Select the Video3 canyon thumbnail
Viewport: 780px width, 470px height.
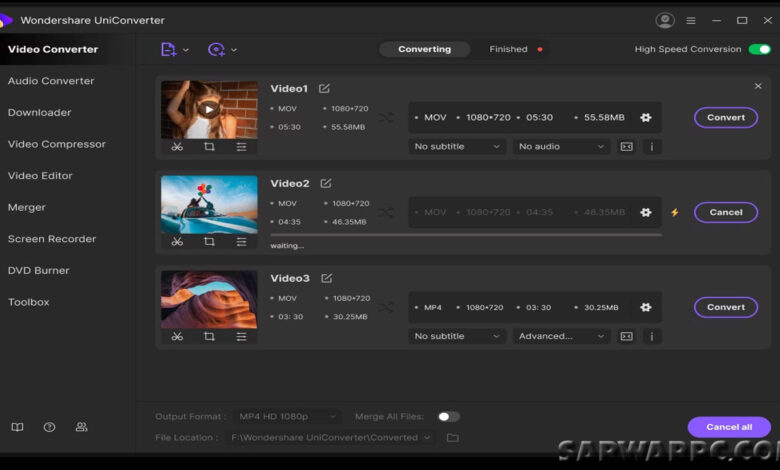click(209, 299)
